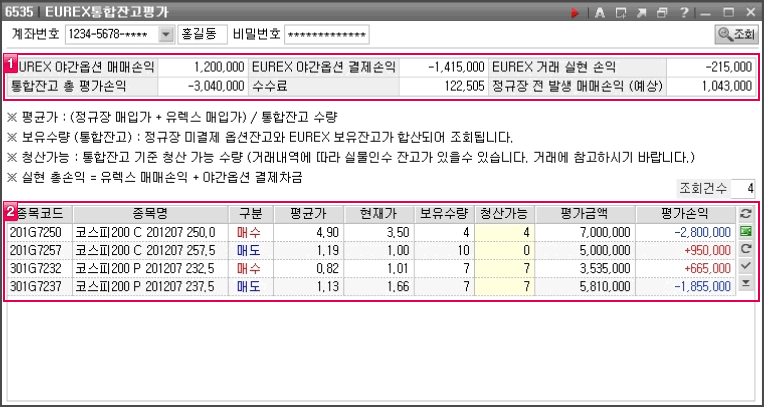Click the 구분 column header
764x407 pixels.
pos(251,213)
